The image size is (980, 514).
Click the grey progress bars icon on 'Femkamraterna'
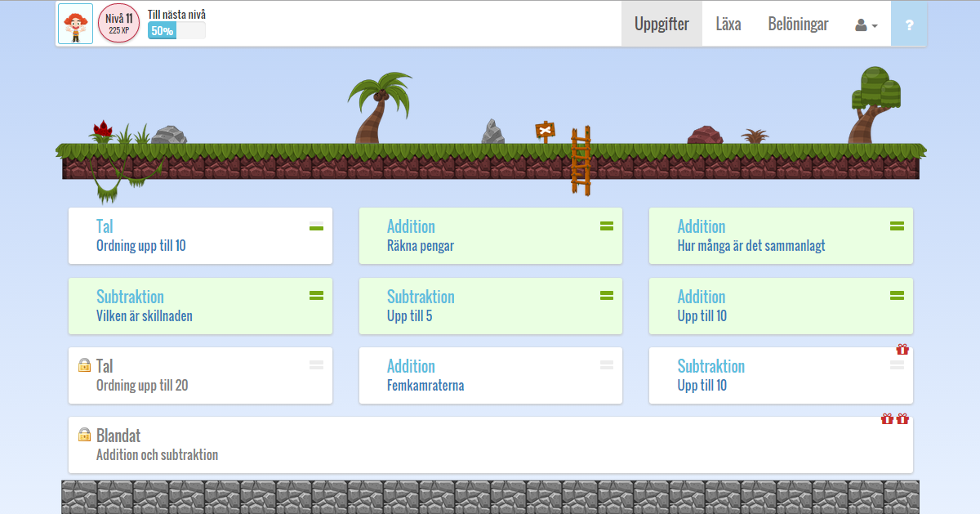(x=607, y=365)
